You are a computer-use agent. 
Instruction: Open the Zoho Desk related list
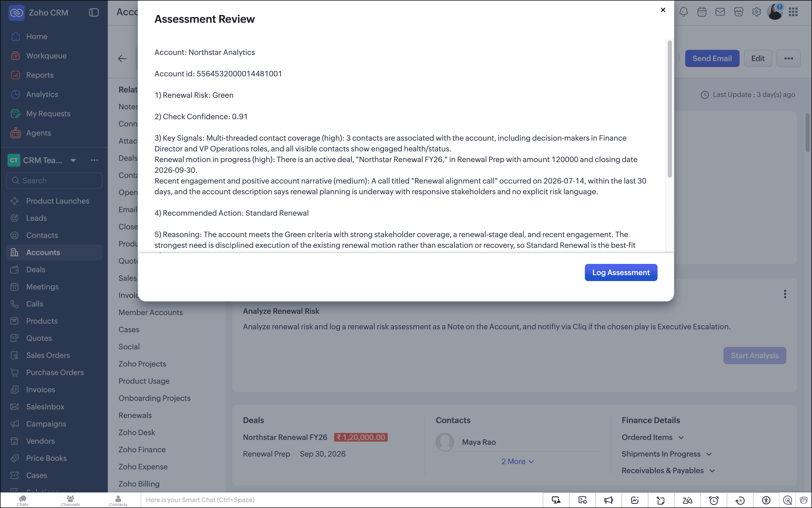pos(136,432)
